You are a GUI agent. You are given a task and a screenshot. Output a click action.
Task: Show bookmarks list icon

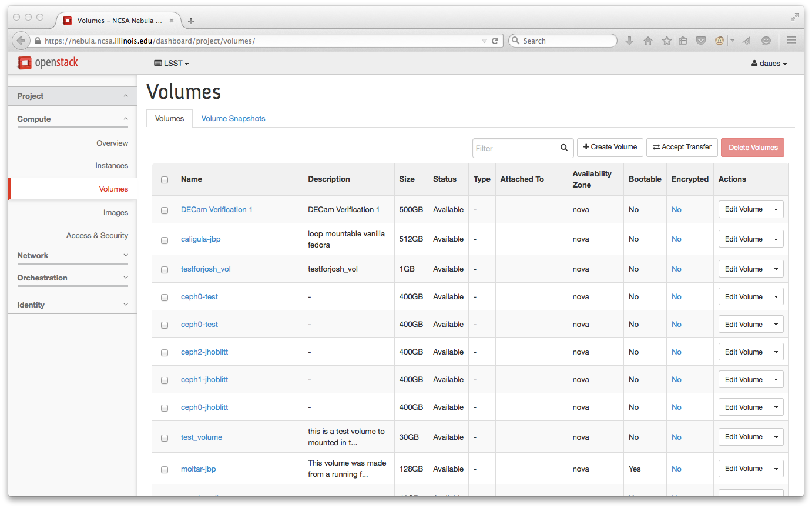click(683, 41)
